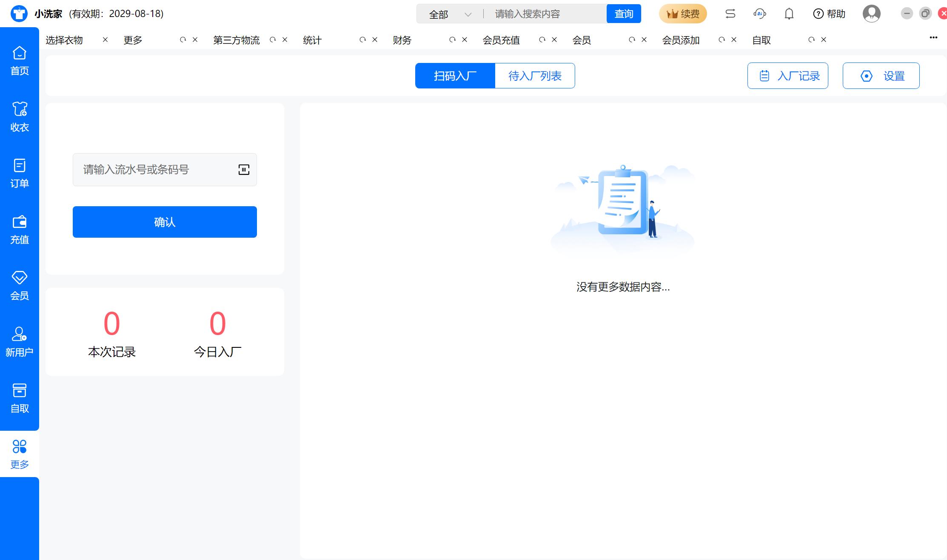Close the 统计 tab
The height and width of the screenshot is (560, 947).
pos(375,40)
